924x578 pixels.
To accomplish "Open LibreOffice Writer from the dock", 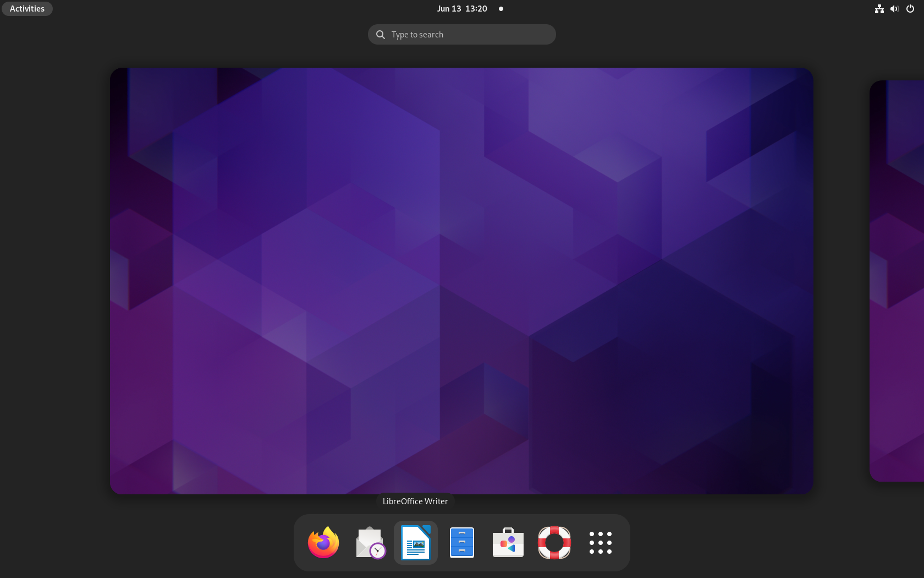I will (x=416, y=543).
